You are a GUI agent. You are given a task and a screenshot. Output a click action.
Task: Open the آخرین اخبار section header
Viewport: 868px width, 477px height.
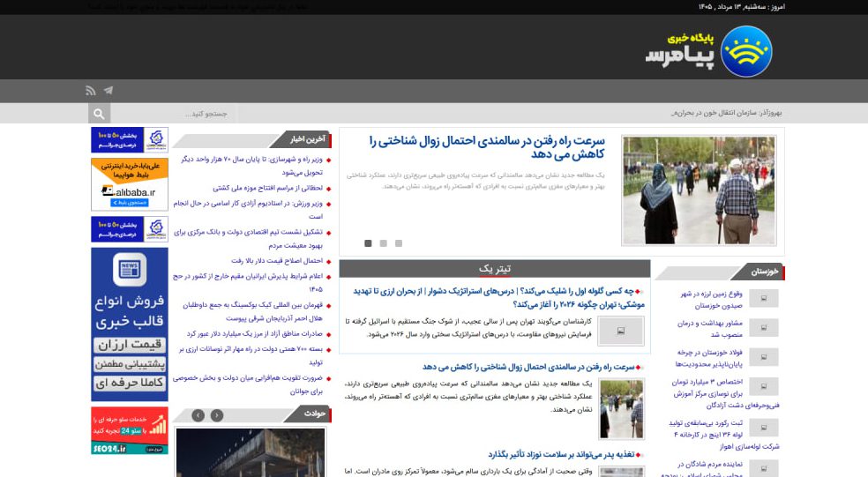(x=308, y=139)
